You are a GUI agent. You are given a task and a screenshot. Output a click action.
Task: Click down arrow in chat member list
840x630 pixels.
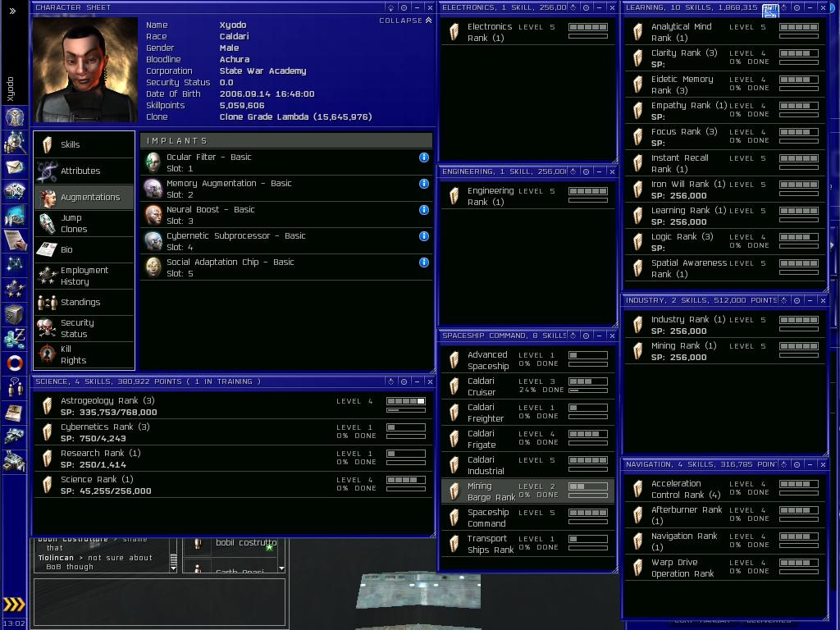coord(281,568)
